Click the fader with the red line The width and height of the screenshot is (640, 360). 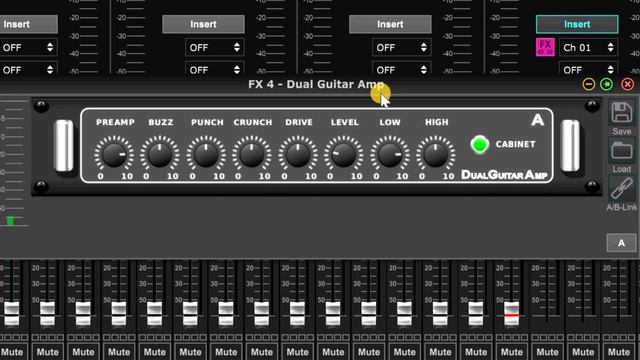click(511, 314)
